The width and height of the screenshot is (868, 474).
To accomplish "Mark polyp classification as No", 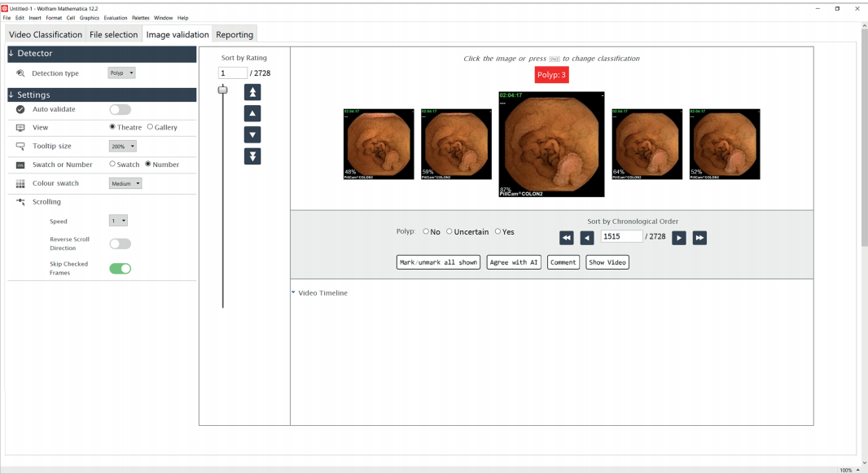I will coord(426,231).
